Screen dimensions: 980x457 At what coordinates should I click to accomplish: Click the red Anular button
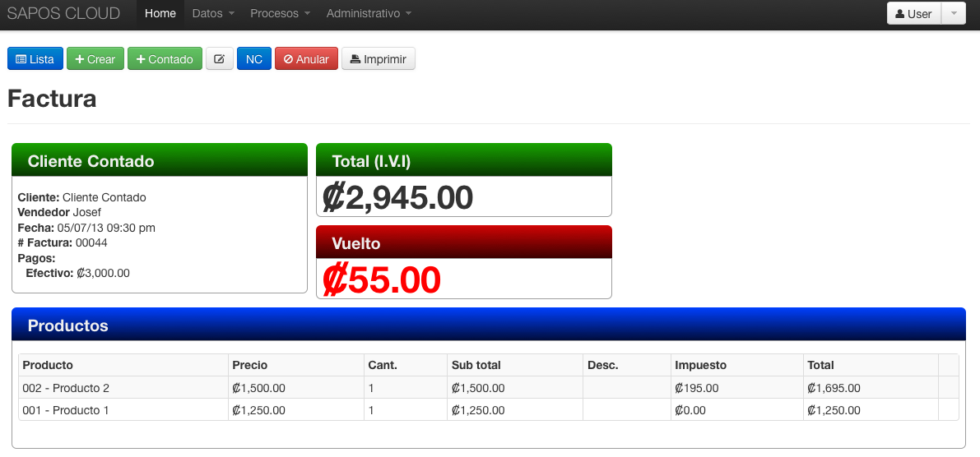(x=306, y=59)
